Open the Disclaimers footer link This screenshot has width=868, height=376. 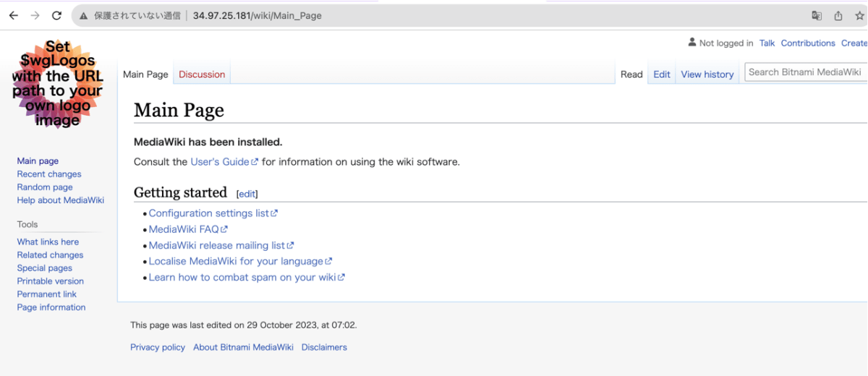[x=324, y=347]
